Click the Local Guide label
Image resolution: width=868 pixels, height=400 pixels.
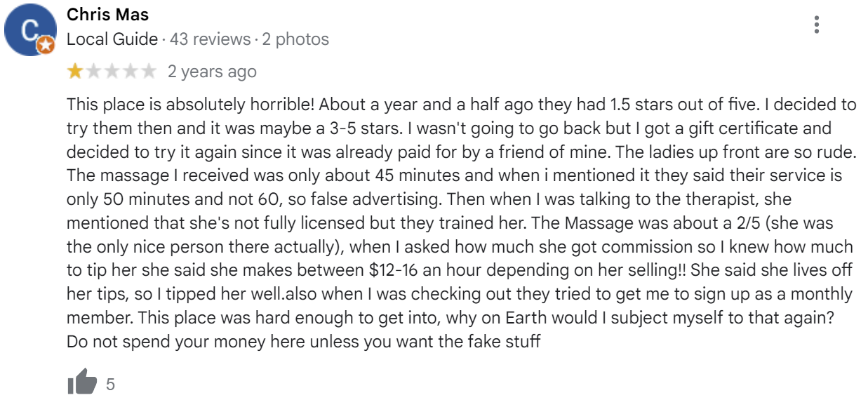tap(112, 39)
